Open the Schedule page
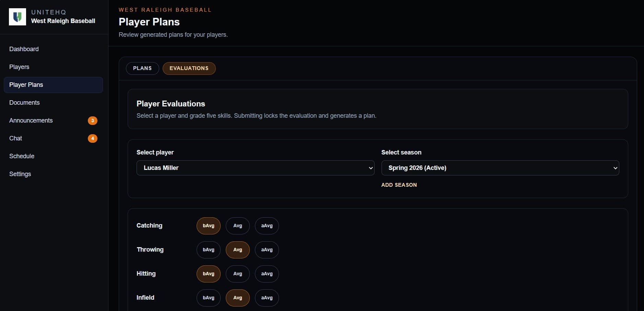Viewport: 644px width, 311px height. pos(22,156)
